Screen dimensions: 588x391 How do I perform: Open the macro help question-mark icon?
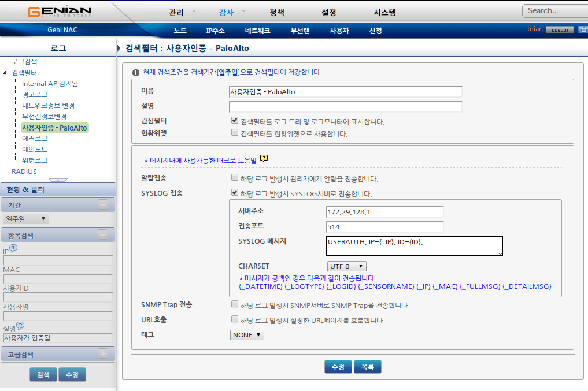pos(264,158)
